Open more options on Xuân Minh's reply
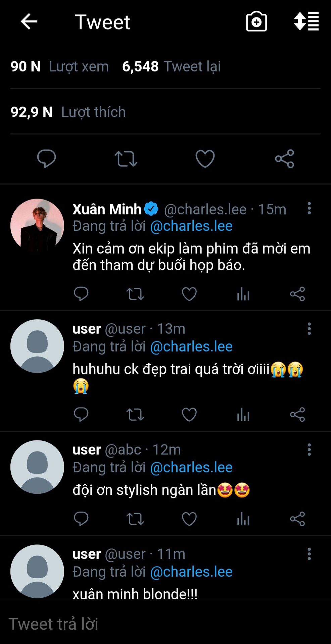The image size is (331, 644). click(x=309, y=208)
